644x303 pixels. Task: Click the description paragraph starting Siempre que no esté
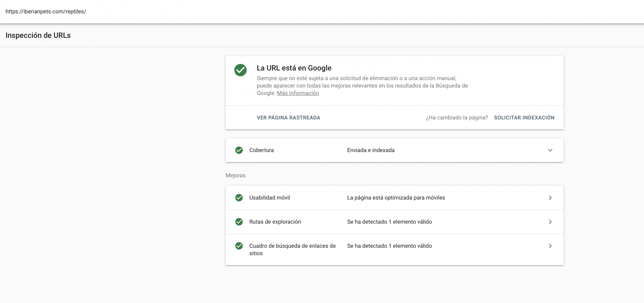coord(362,86)
